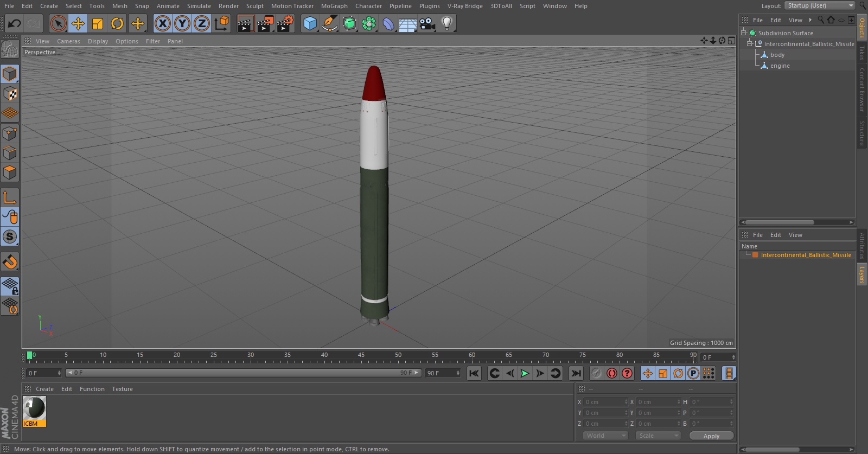Toggle Y axis lock
868x454 pixels.
[x=182, y=23]
